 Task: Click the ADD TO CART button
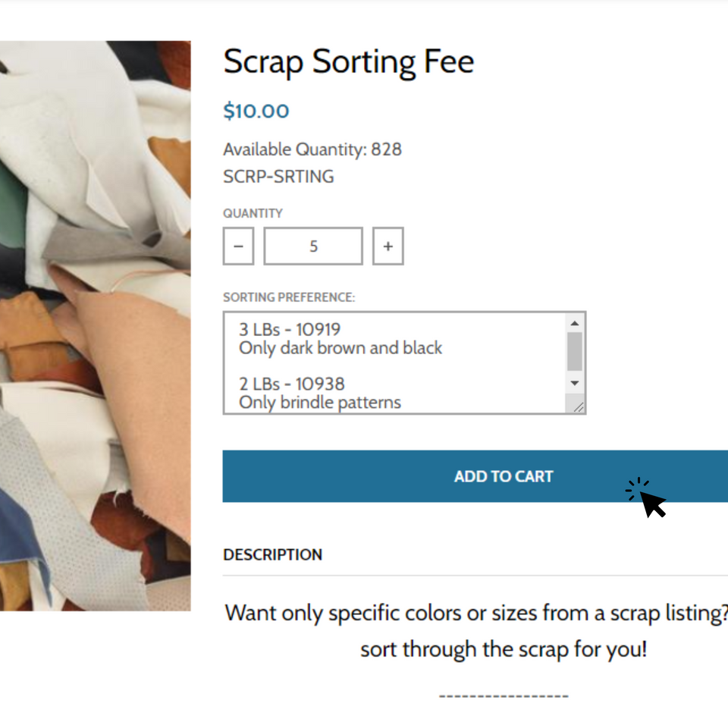click(504, 476)
